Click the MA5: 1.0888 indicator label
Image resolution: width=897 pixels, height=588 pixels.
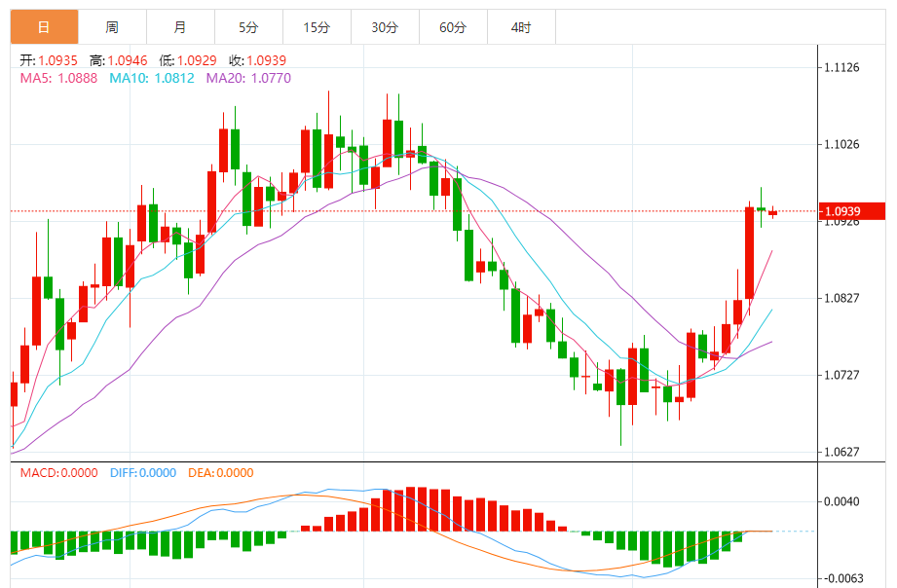pyautogui.click(x=58, y=78)
